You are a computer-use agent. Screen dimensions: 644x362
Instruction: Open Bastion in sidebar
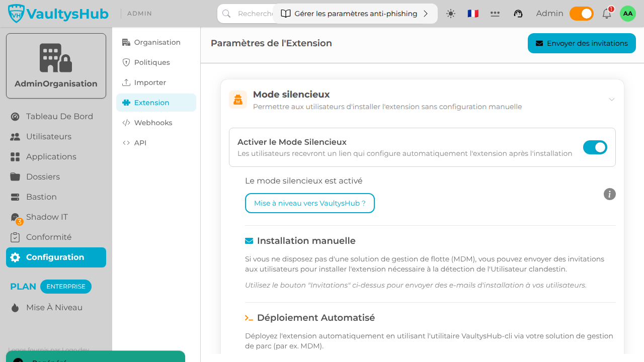point(56,197)
